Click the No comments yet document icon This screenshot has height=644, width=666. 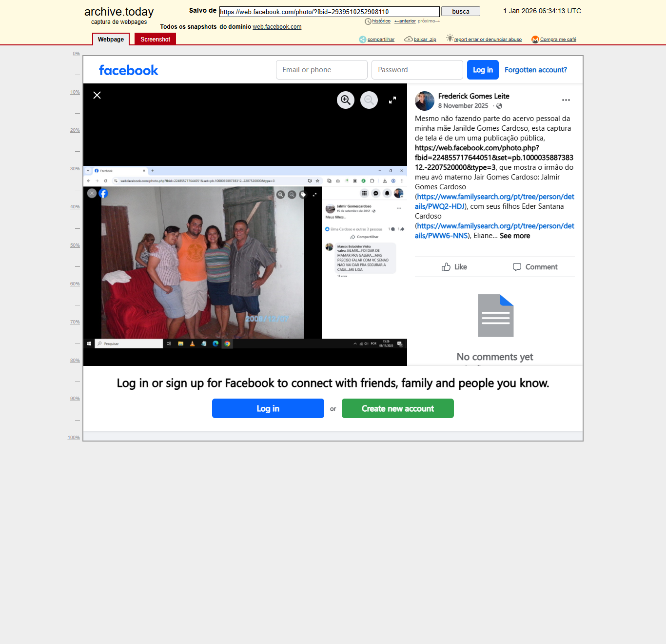pos(496,316)
